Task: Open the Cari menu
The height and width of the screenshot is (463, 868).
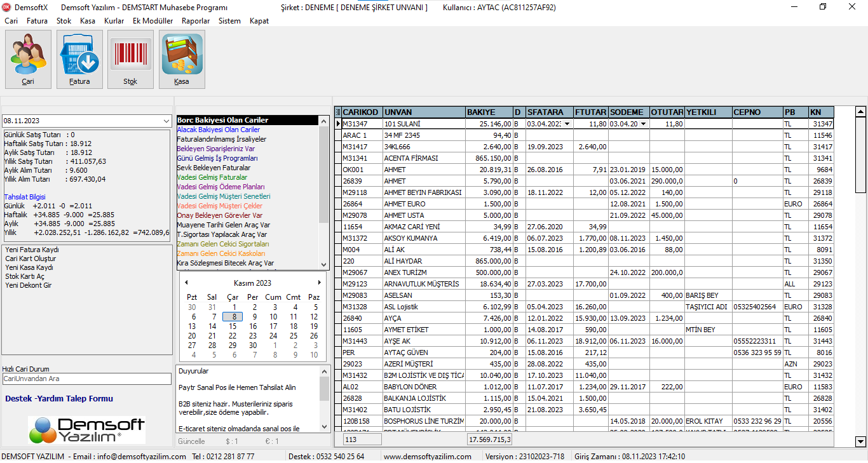Action: coord(11,21)
